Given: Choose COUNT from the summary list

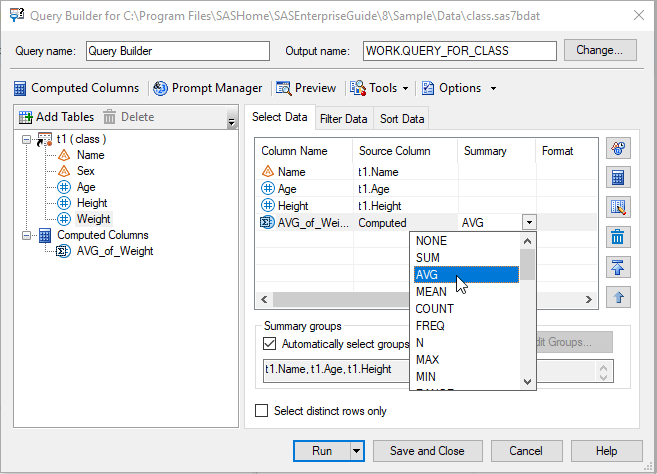Looking at the screenshot, I should 435,309.
